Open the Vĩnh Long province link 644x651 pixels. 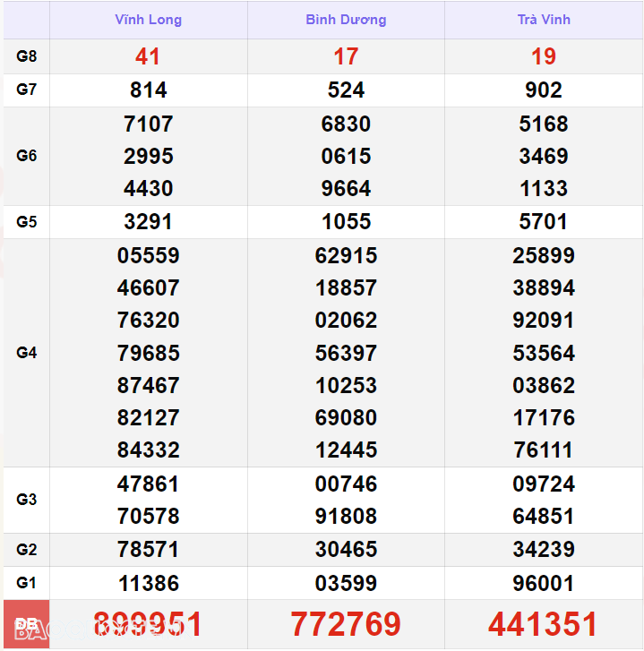point(148,20)
